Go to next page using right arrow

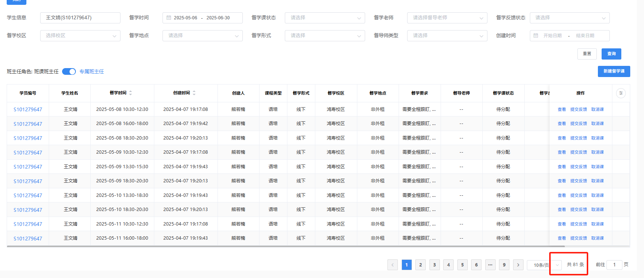click(x=518, y=265)
